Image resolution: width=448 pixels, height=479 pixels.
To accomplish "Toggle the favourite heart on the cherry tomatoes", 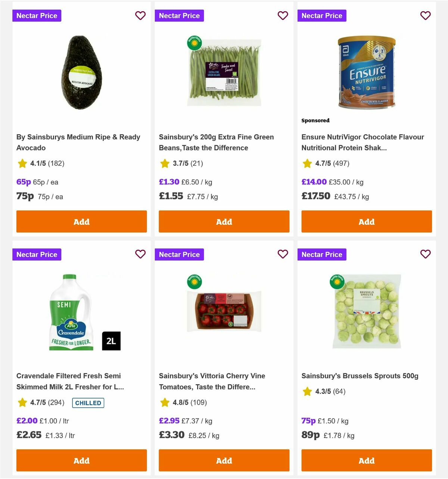I will [283, 254].
